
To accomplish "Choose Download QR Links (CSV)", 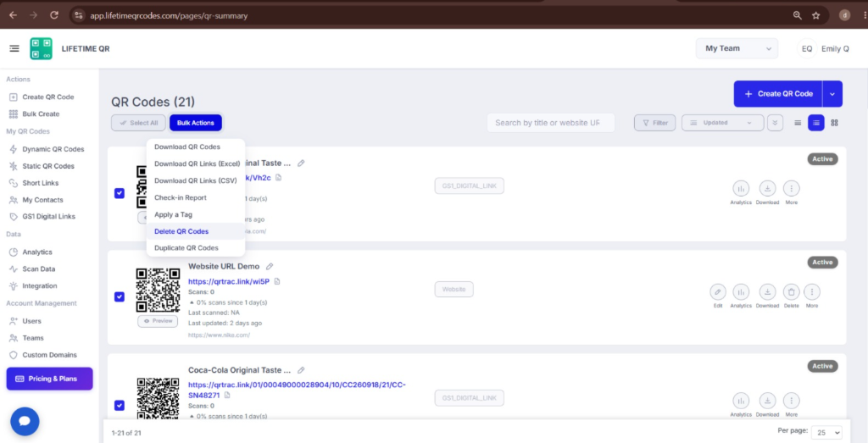I will coord(196,180).
